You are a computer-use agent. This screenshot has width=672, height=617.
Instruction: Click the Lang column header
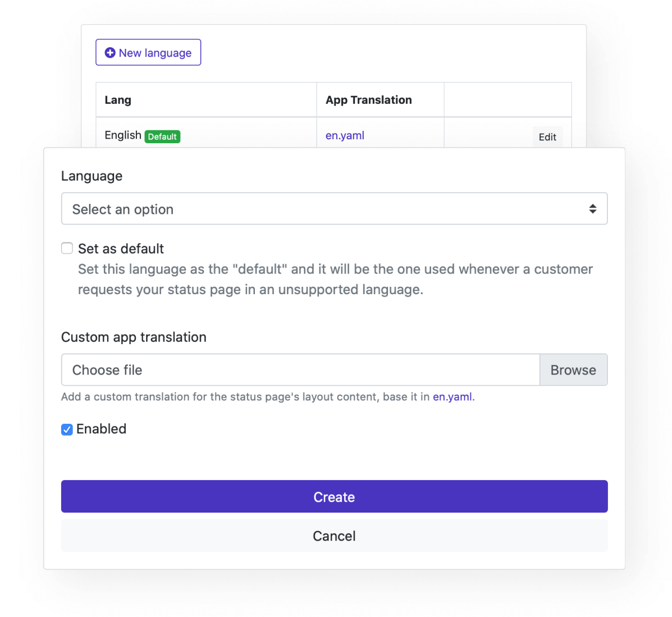pos(118,100)
